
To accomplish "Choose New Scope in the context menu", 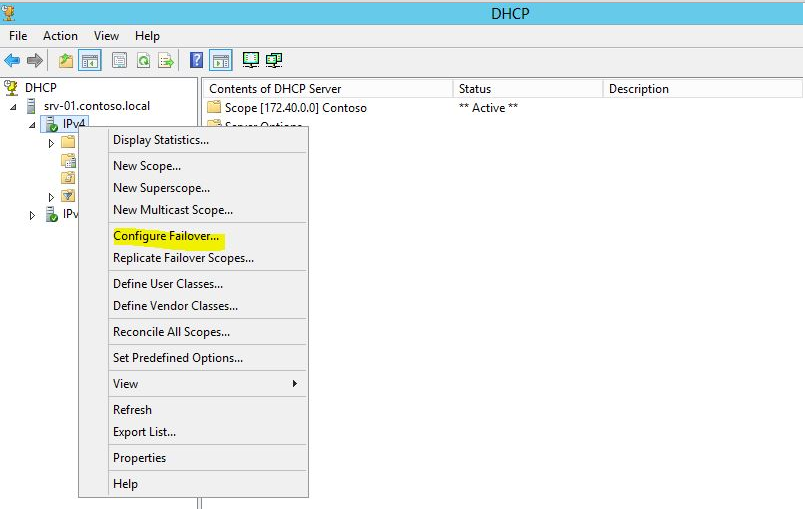I will pyautogui.click(x=147, y=166).
